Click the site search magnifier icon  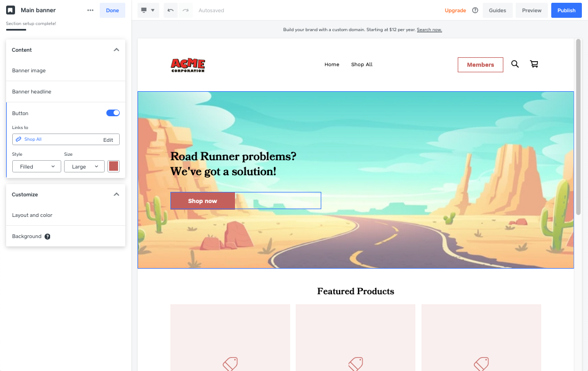coord(515,64)
